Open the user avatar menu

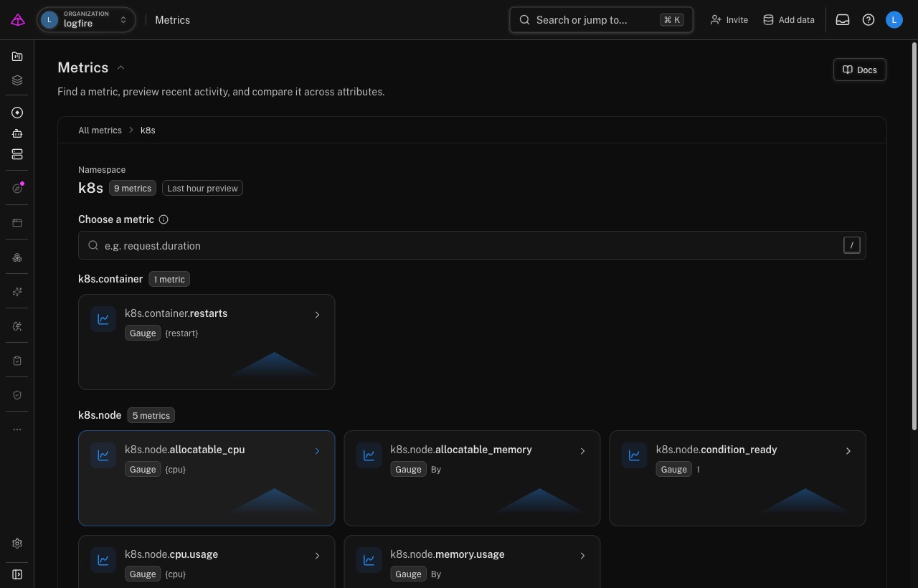click(x=894, y=20)
